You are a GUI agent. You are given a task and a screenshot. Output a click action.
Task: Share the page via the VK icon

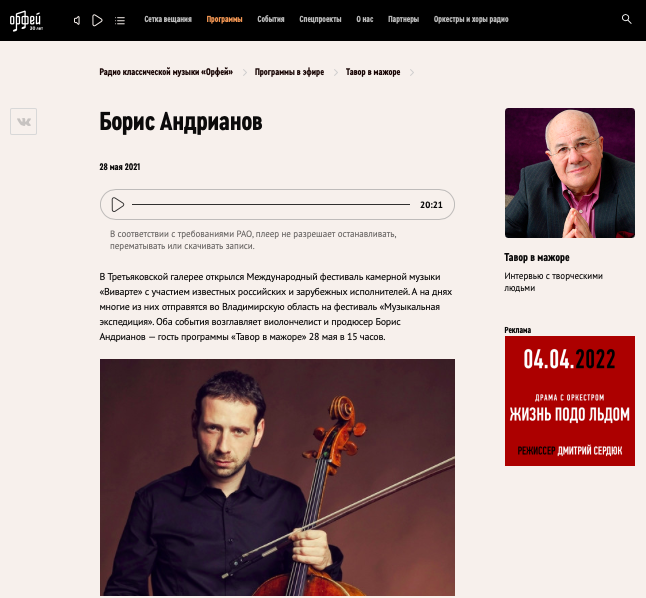(x=23, y=122)
